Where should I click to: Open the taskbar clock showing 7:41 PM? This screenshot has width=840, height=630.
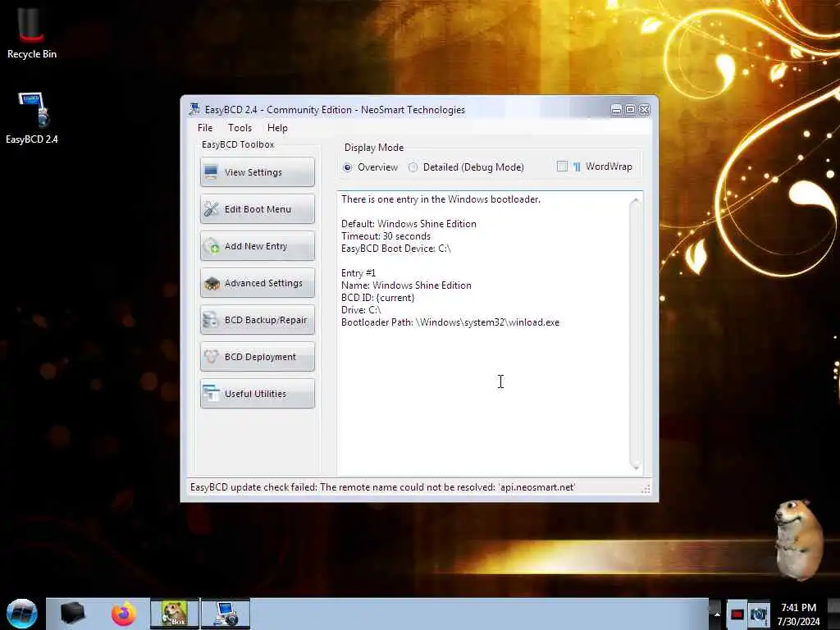[798, 614]
